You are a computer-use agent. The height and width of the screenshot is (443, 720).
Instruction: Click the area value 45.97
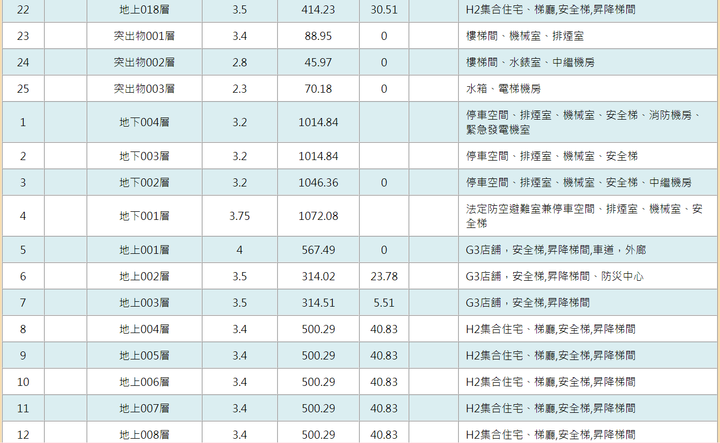(x=318, y=62)
